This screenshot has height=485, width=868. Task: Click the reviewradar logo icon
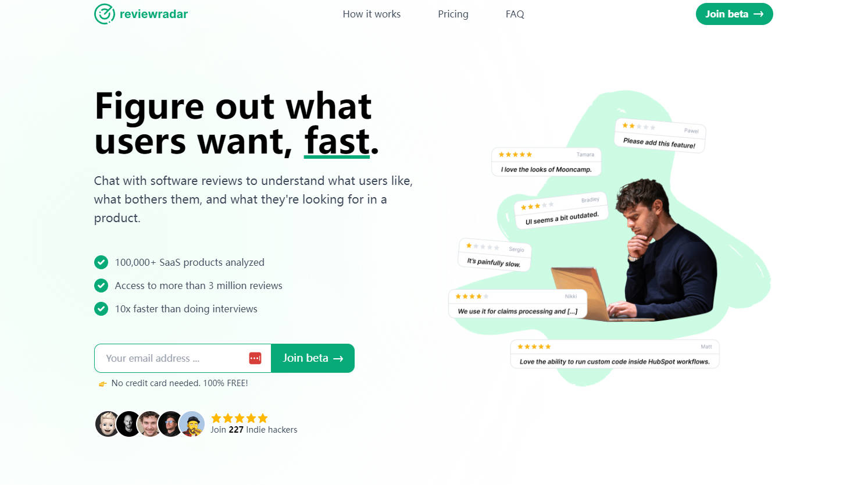click(105, 14)
